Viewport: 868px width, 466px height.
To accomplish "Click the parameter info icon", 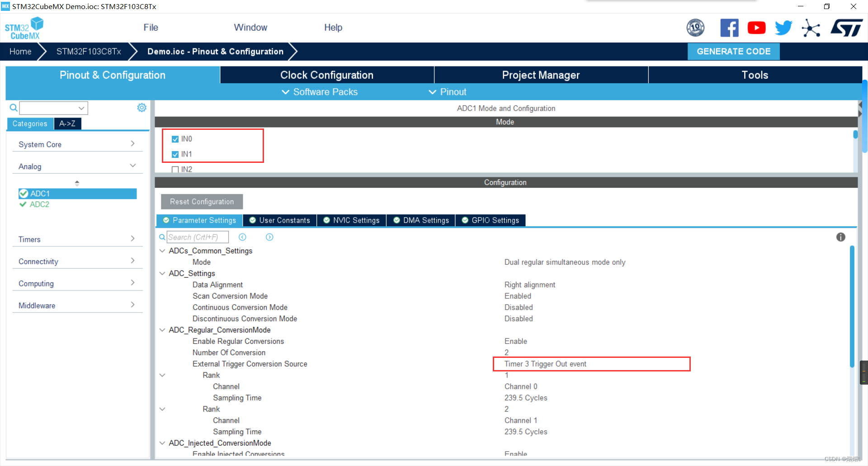I will (840, 237).
